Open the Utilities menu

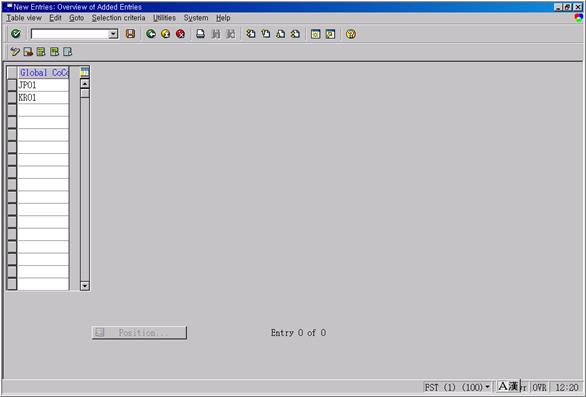(x=164, y=18)
